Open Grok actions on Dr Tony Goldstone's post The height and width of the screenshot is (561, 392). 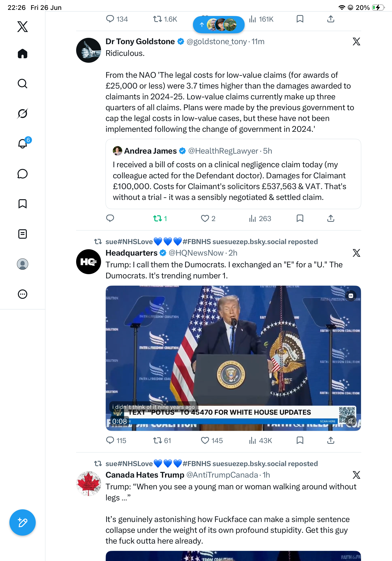[356, 42]
